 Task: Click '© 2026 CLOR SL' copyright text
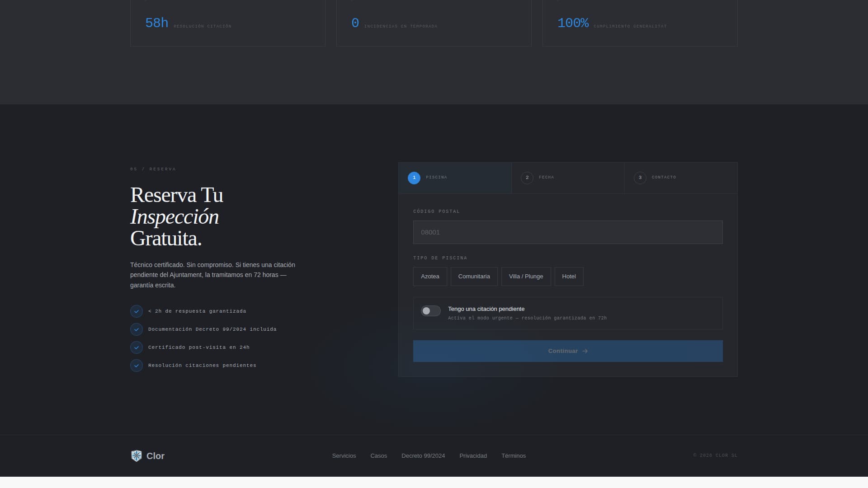pos(715,455)
